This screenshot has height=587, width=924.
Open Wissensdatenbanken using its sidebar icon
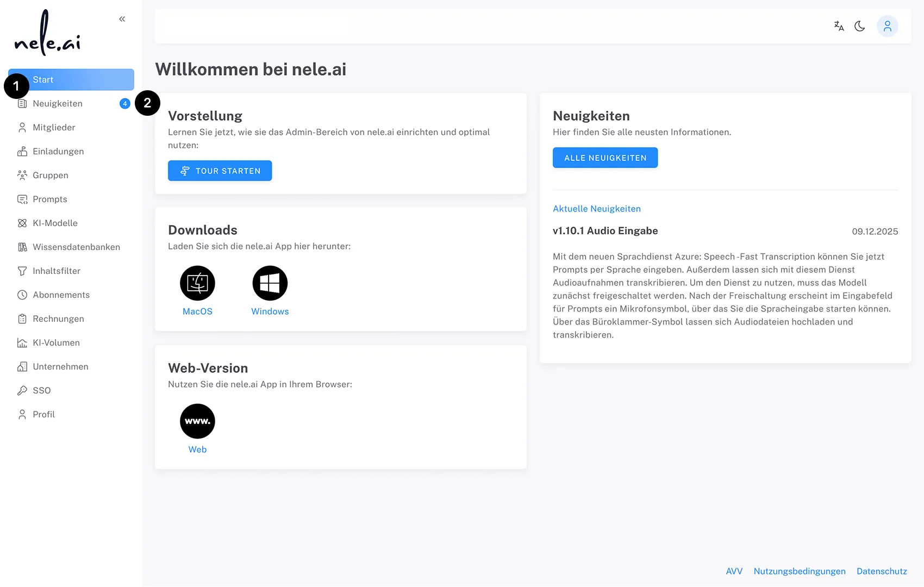tap(22, 247)
